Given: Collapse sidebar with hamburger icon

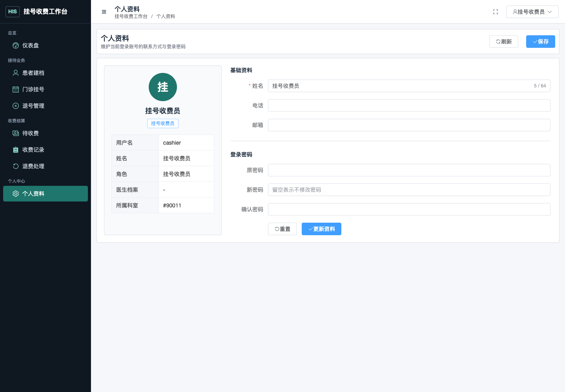Looking at the screenshot, I should pyautogui.click(x=104, y=12).
